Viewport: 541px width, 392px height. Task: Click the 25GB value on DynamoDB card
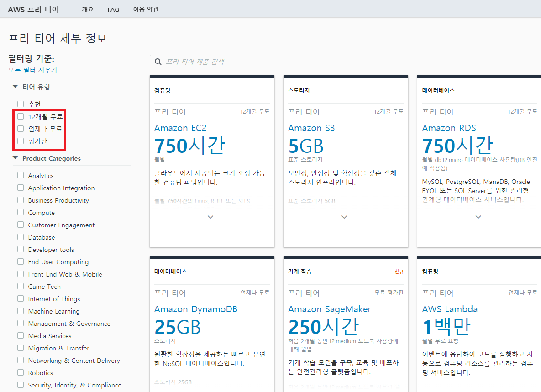coord(178,327)
